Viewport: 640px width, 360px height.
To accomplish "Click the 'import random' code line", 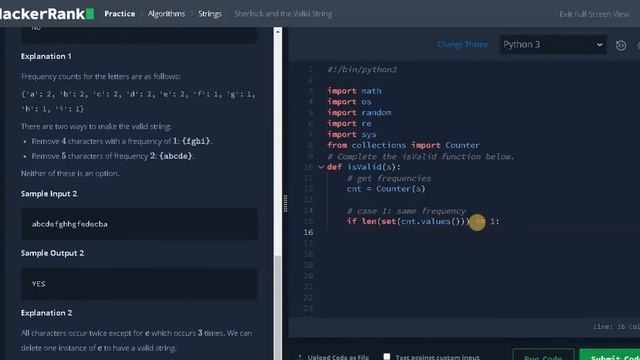I will click(x=359, y=113).
